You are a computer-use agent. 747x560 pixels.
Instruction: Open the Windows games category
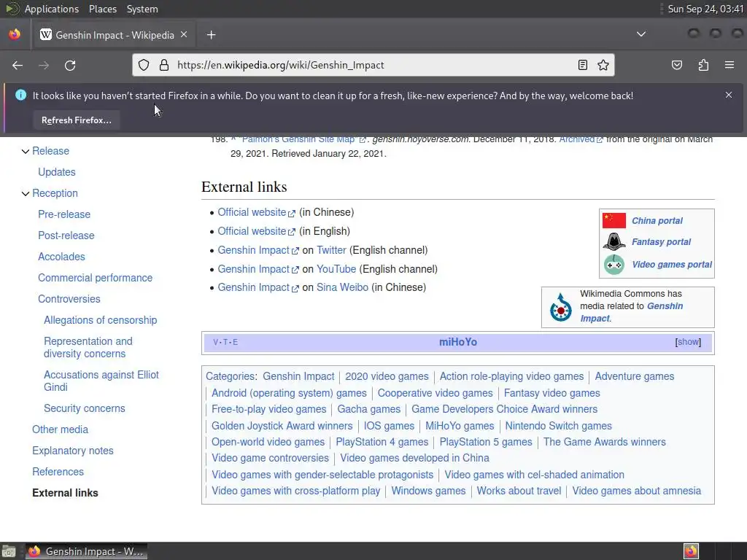(428, 491)
